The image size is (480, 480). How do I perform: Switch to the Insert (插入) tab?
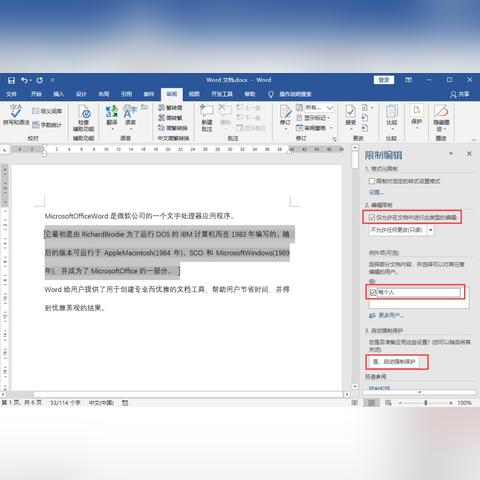(59, 94)
